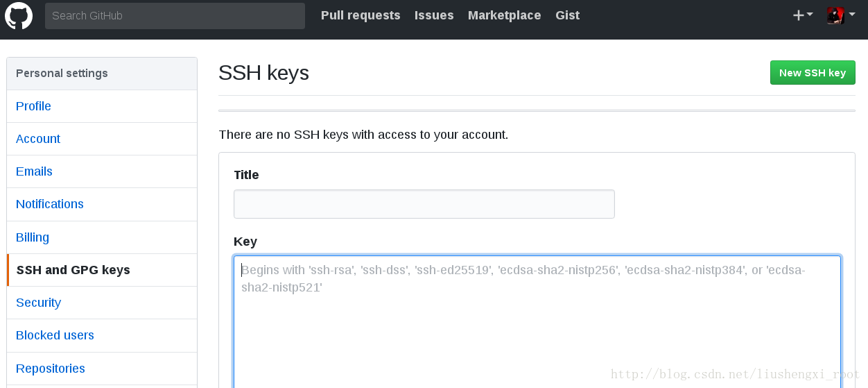
Task: Go to Notifications settings
Action: click(x=102, y=204)
